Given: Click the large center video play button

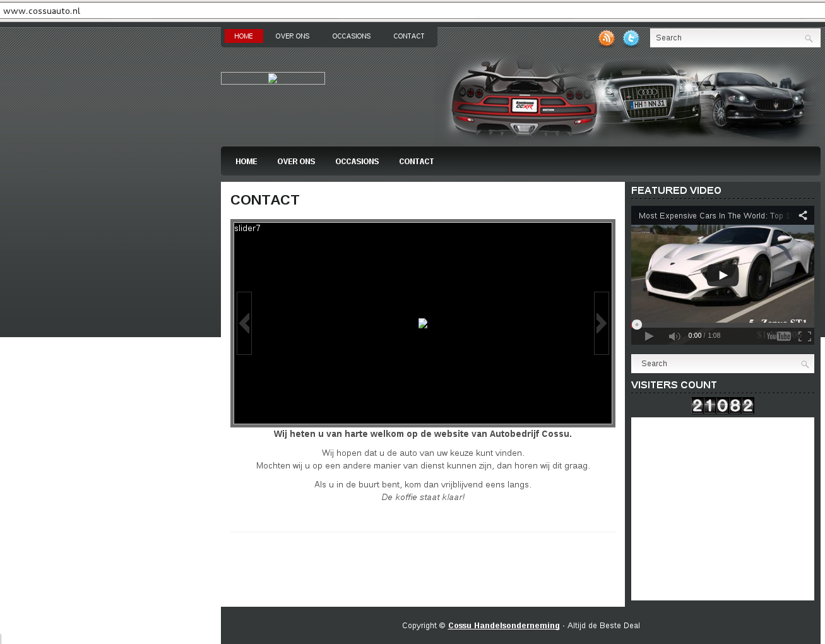Looking at the screenshot, I should coord(723,275).
